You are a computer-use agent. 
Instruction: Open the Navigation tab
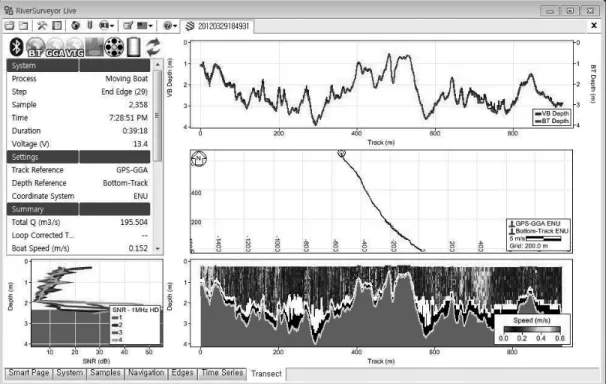tap(146, 373)
